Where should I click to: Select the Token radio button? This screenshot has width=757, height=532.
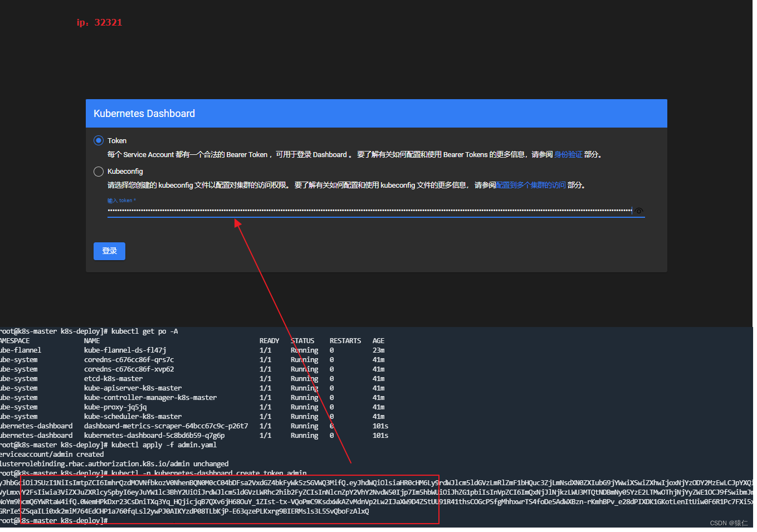pos(99,140)
